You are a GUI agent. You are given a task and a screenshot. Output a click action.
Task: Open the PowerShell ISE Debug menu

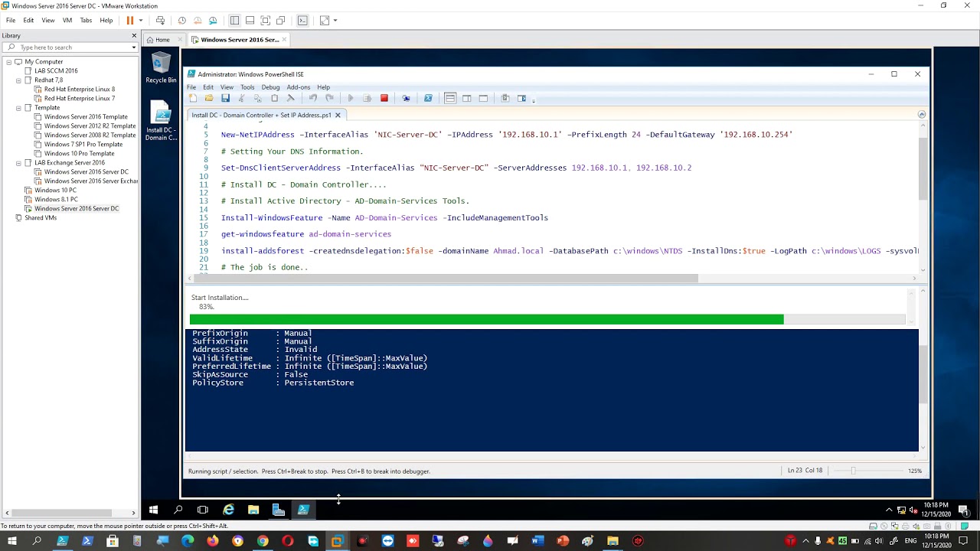click(270, 87)
